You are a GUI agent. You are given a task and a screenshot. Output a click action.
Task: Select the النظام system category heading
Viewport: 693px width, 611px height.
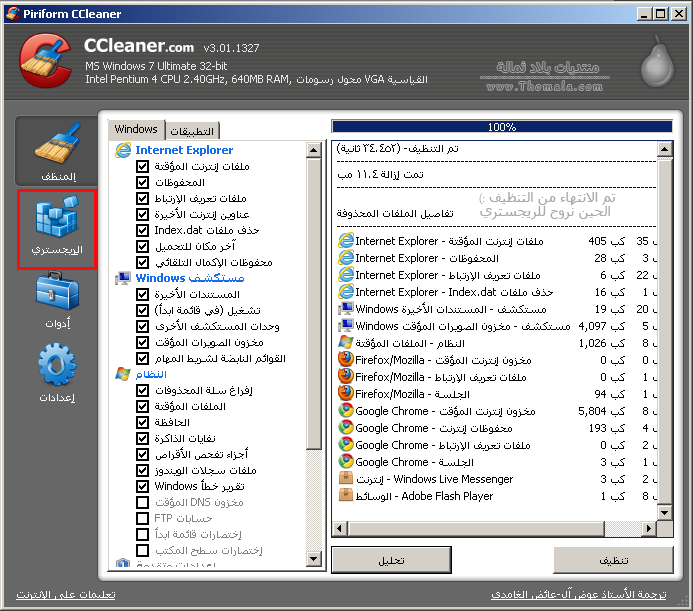151,374
